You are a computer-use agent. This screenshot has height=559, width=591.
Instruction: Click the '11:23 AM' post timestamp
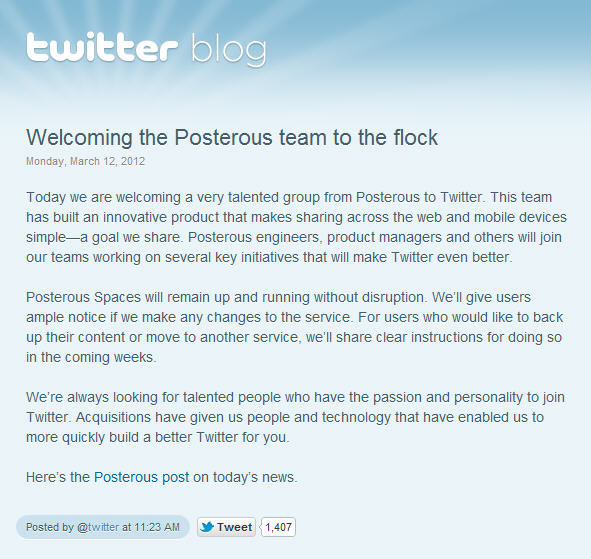[x=157, y=527]
